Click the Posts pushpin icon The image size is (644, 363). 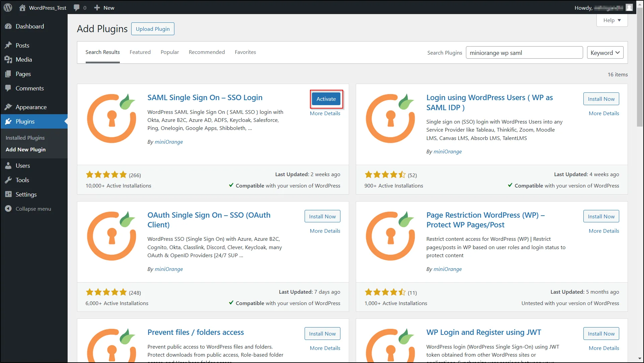point(8,45)
